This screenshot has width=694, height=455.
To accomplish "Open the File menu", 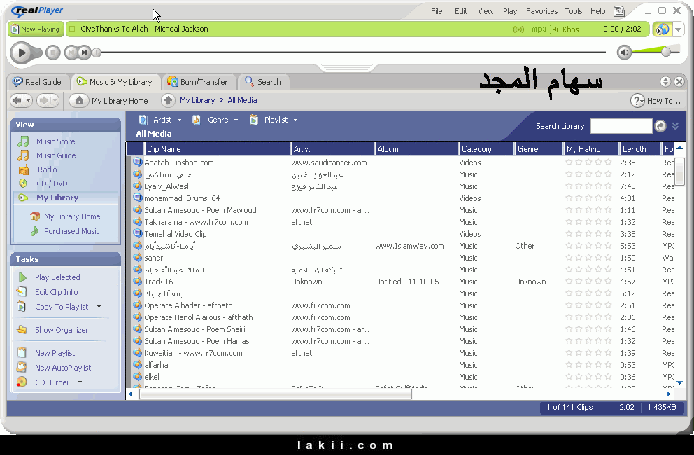I will pos(437,11).
